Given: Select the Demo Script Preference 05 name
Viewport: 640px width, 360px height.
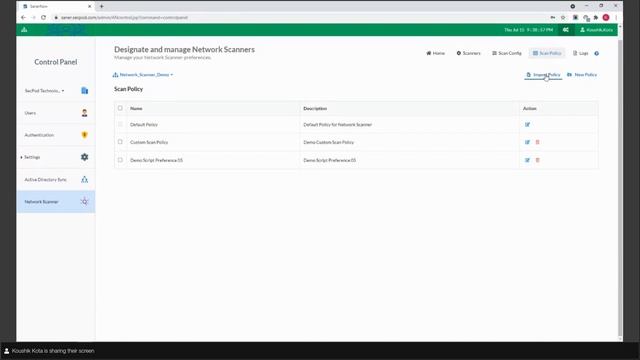Looking at the screenshot, I should click(x=156, y=160).
